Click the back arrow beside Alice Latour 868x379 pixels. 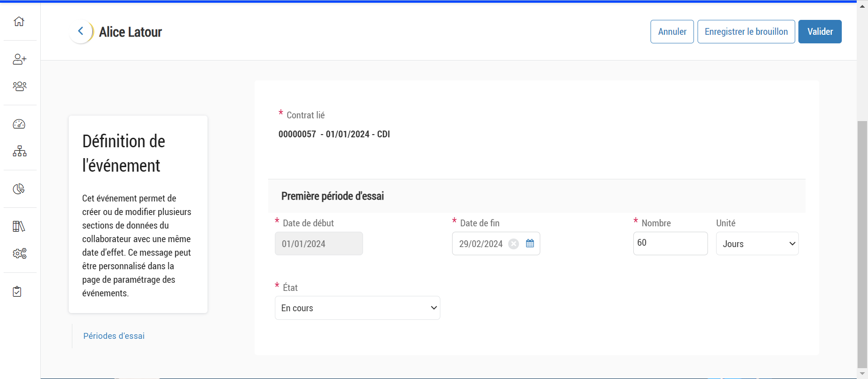click(81, 31)
